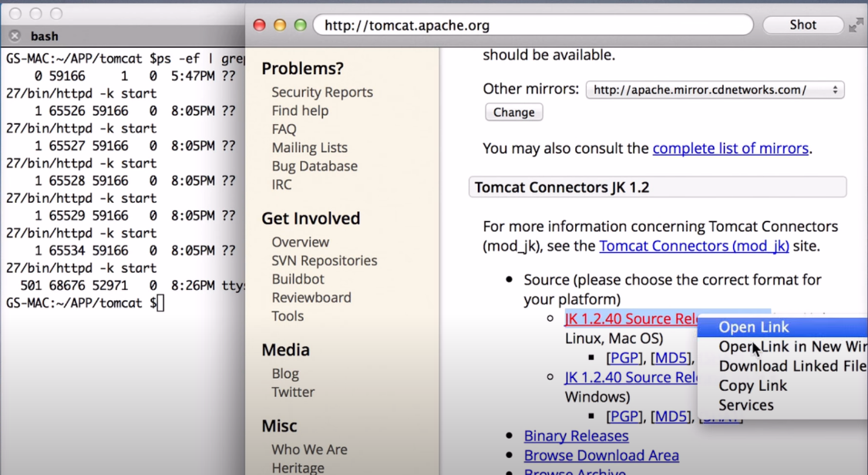Close the bash terminal tab

(15, 36)
